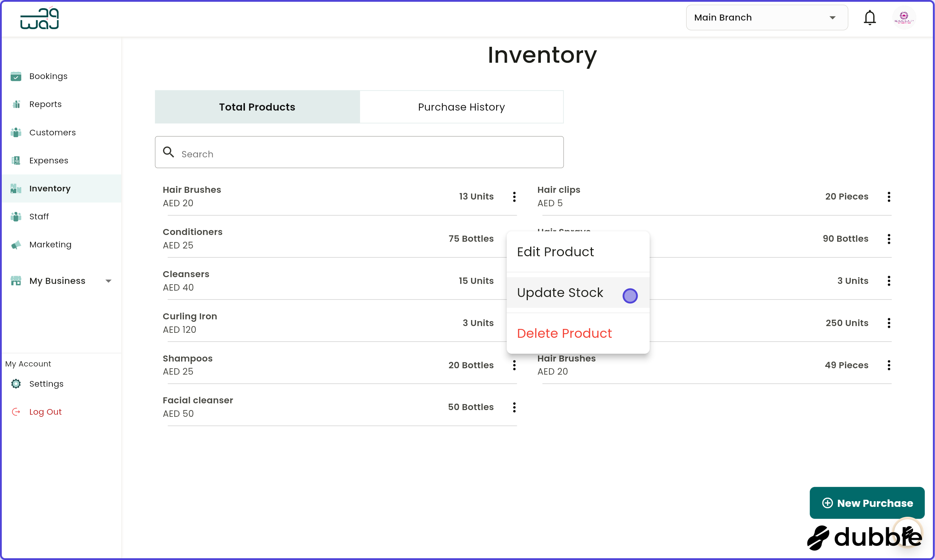Click the New Purchase button
The height and width of the screenshot is (560, 935).
867,503
